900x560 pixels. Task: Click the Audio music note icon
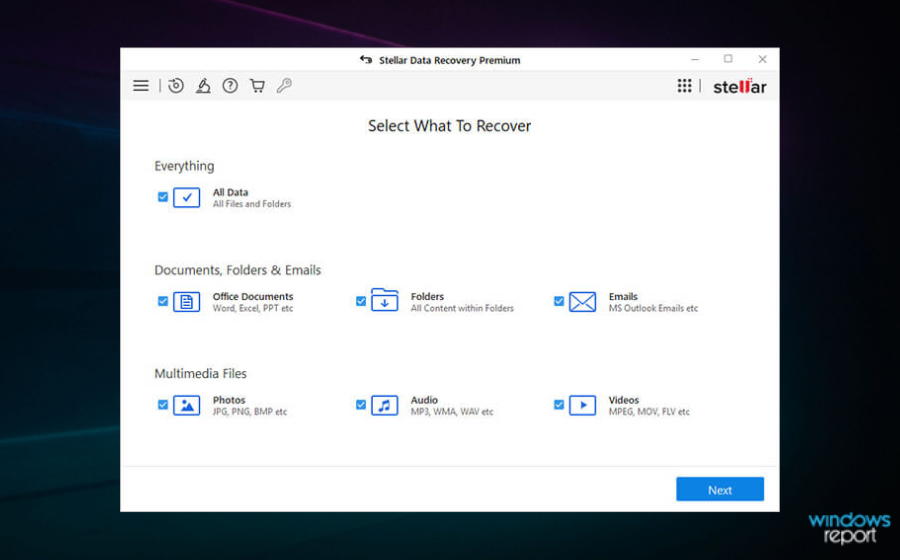[385, 405]
